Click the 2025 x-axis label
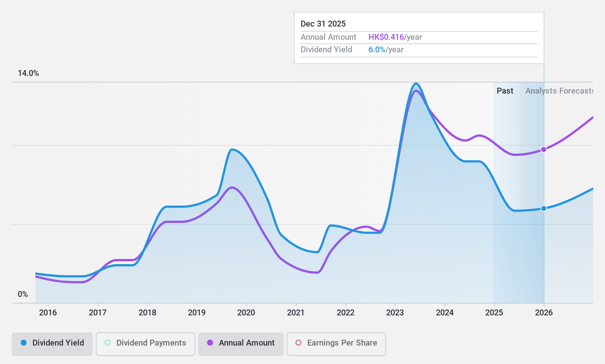Image resolution: width=605 pixels, height=364 pixels. [494, 313]
